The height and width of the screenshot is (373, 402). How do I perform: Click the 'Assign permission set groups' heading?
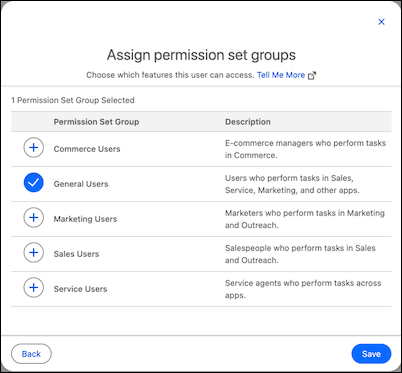click(x=201, y=55)
